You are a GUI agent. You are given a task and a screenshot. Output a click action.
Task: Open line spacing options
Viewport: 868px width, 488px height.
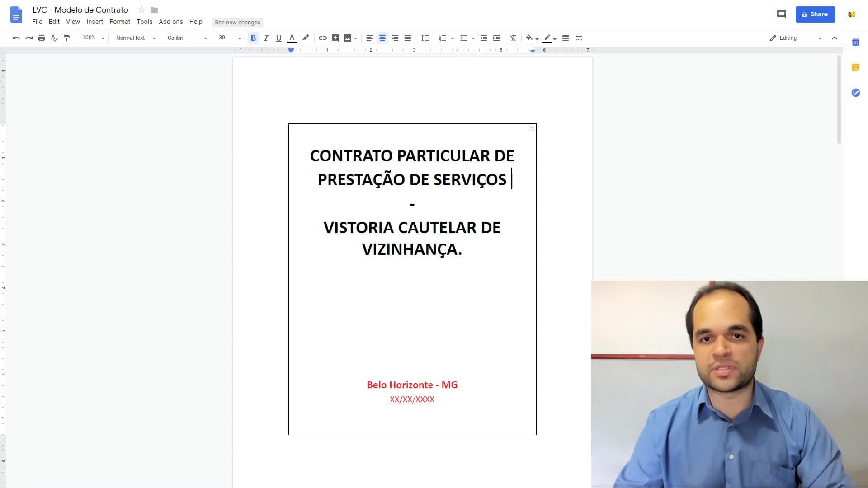click(425, 38)
